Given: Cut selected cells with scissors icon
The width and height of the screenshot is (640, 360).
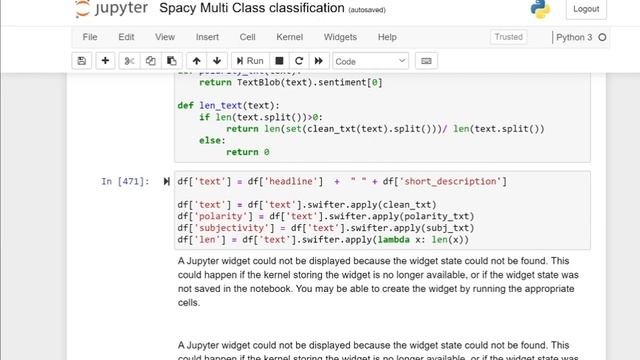Looking at the screenshot, I should click(x=129, y=61).
